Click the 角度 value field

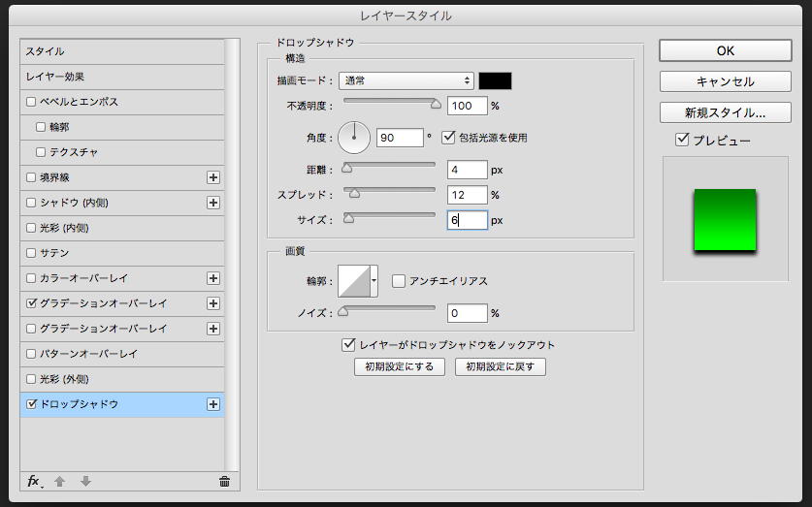pos(400,138)
